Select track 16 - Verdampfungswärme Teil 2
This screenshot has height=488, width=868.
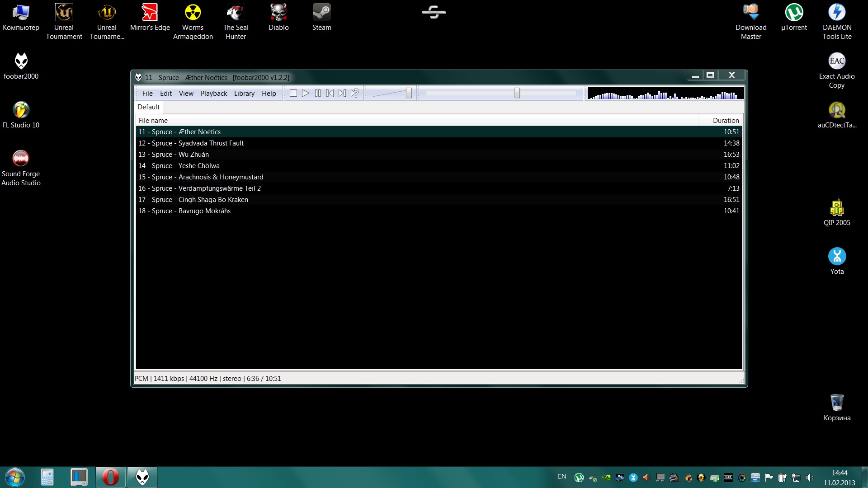[439, 188]
